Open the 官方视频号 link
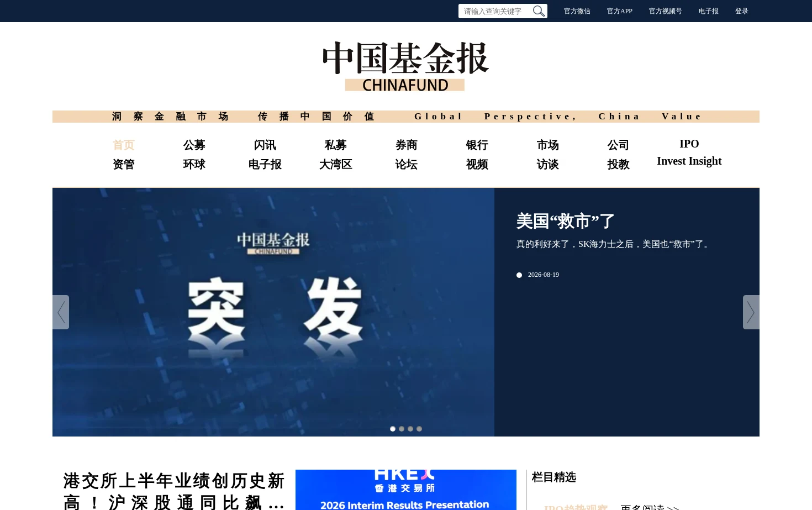Viewport: 812px width, 510px height. tap(666, 11)
